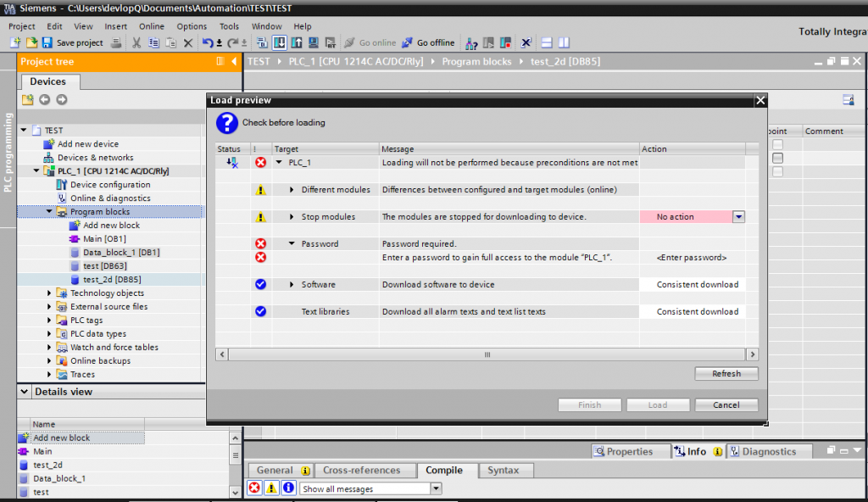Expand the Software row in Load preview
This screenshot has height=502, width=868.
click(x=292, y=284)
